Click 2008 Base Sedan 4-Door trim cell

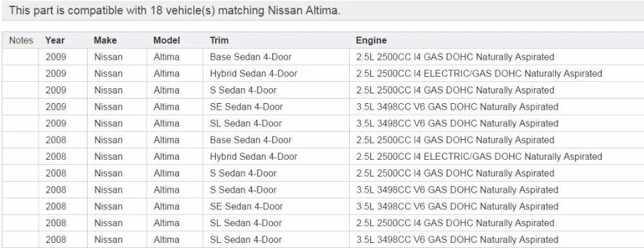tap(276, 140)
